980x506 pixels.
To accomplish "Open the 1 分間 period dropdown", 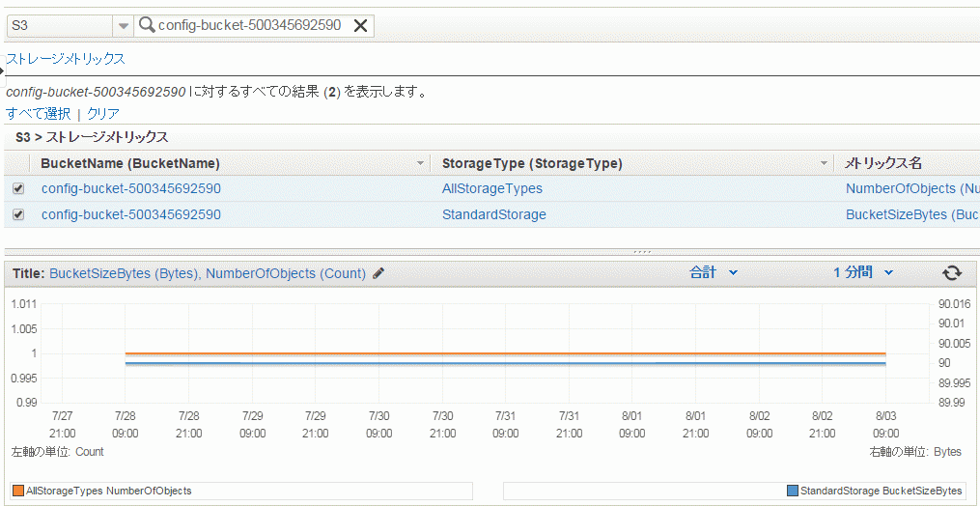I will click(x=862, y=272).
